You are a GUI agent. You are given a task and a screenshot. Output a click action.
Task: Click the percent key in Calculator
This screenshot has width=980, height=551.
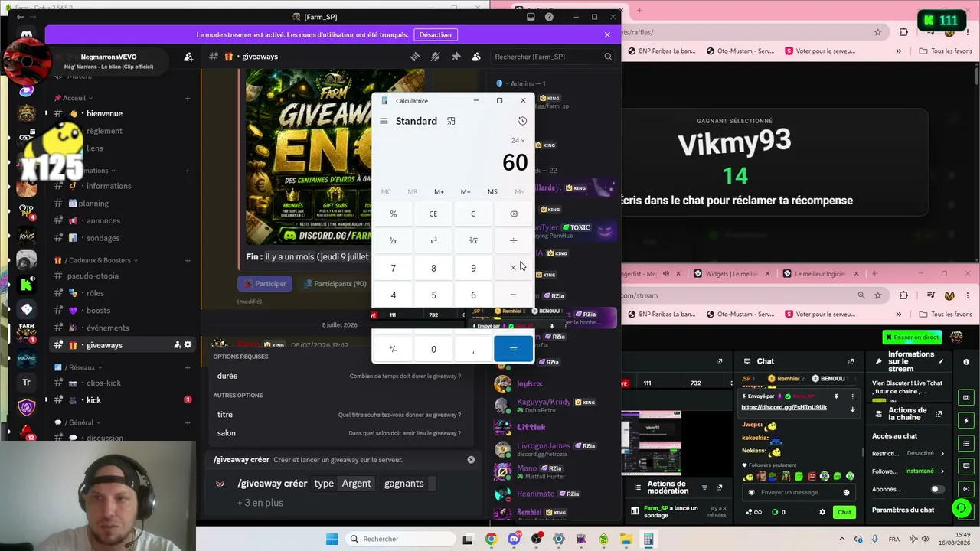tap(394, 214)
